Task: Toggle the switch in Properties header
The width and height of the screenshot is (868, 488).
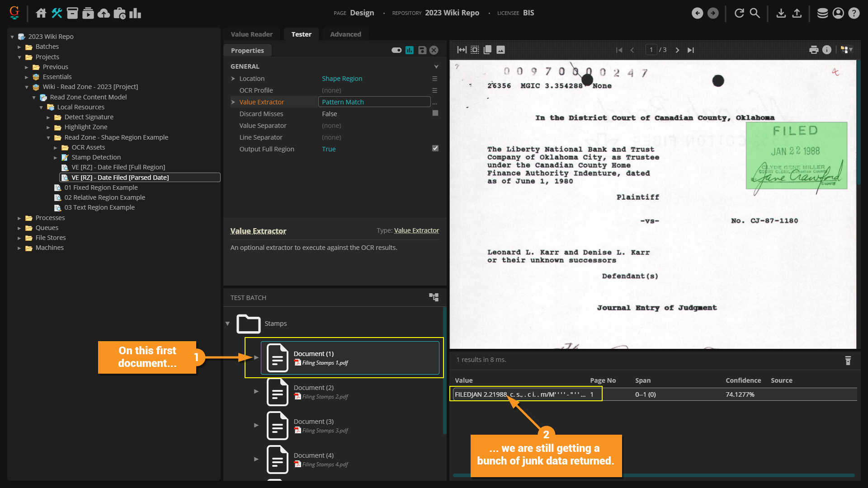Action: tap(396, 50)
